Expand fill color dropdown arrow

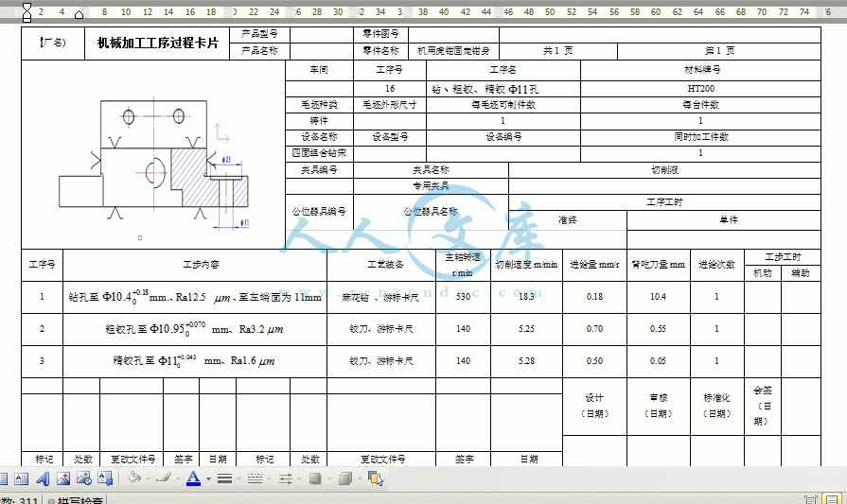(148, 478)
